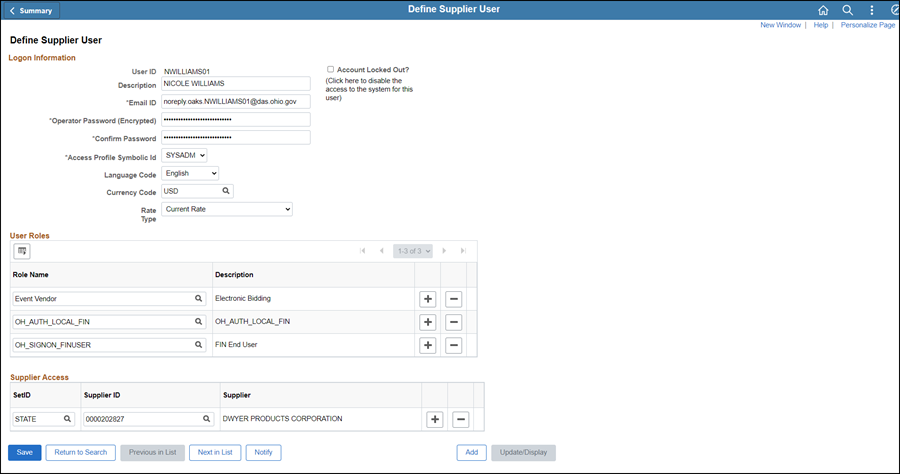This screenshot has width=900, height=474.
Task: Add a row after OH_AUTH_LOCAL_FIN role
Action: (427, 322)
